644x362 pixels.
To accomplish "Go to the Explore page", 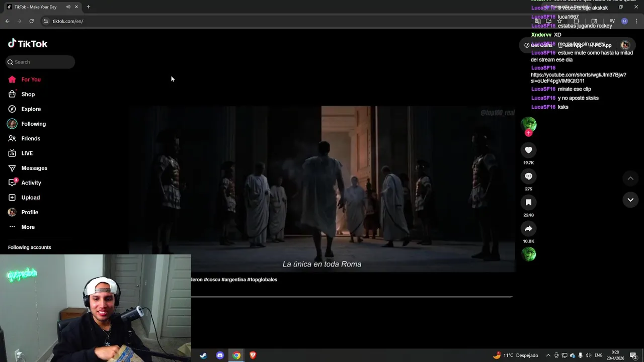I will click(24, 109).
